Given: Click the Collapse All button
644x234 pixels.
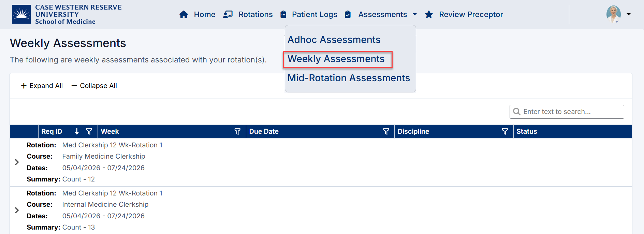Looking at the screenshot, I should click(94, 86).
